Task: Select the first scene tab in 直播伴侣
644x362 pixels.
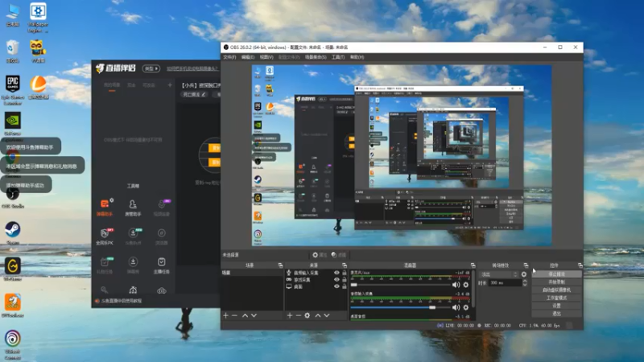Action: (112, 85)
